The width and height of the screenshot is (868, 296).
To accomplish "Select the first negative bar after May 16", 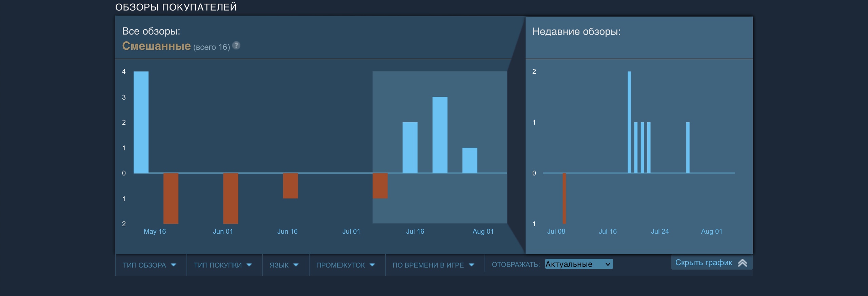I will click(171, 198).
